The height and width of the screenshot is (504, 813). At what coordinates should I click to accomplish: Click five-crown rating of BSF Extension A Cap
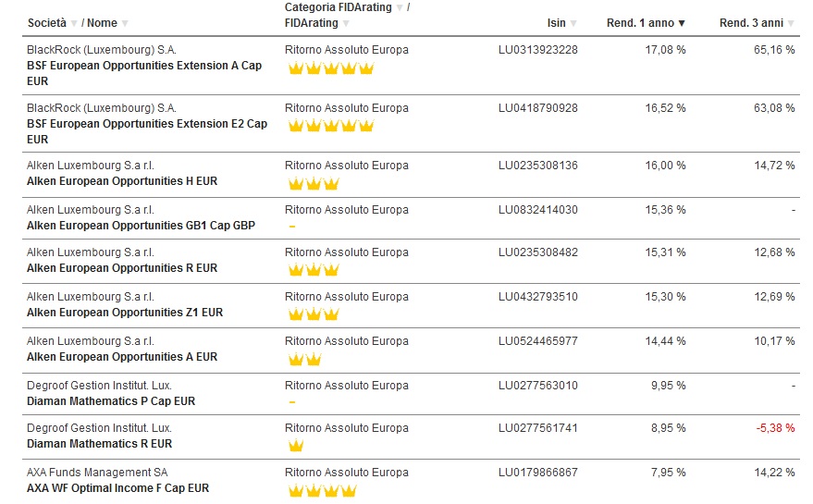331,68
